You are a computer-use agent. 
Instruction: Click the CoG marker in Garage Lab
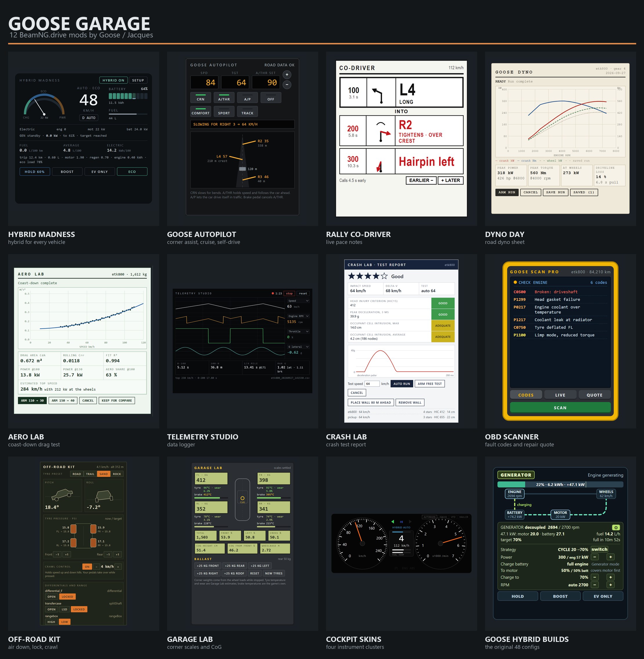pos(243,498)
